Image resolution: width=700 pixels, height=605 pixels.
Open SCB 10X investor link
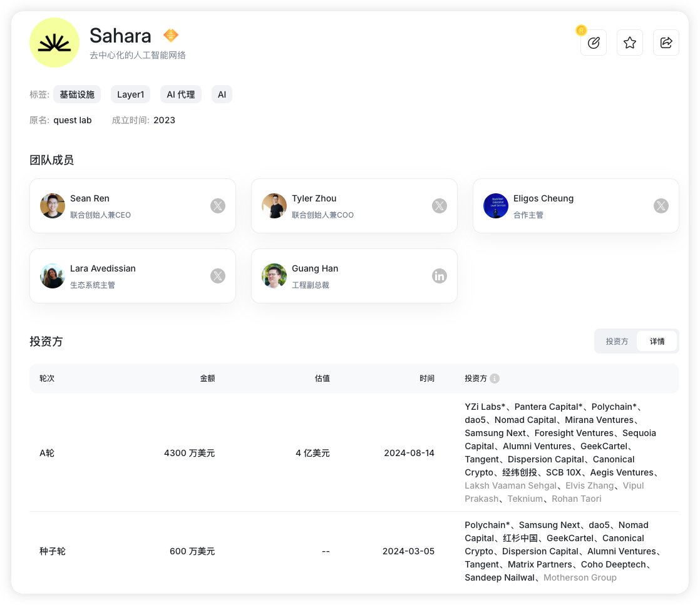[x=564, y=472]
